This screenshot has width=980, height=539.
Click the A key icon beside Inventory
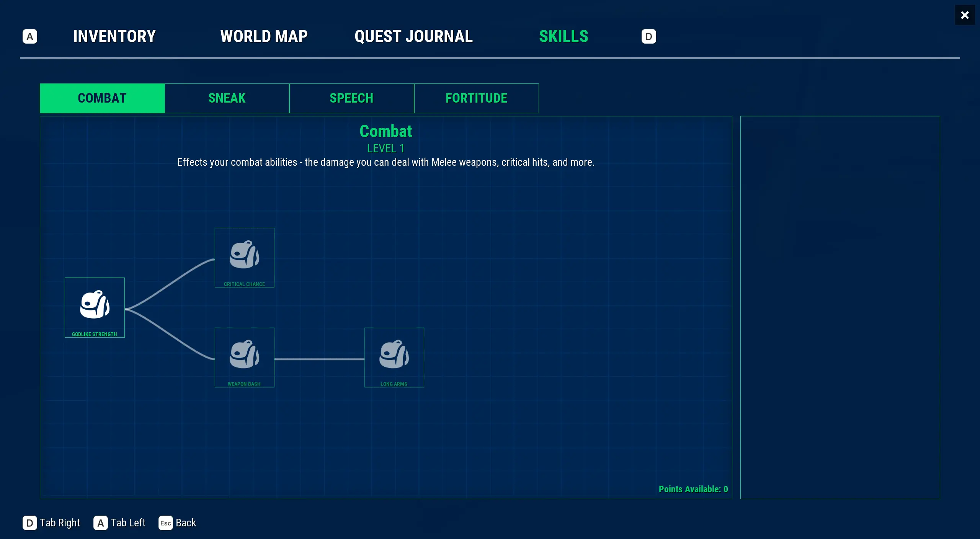coord(30,37)
